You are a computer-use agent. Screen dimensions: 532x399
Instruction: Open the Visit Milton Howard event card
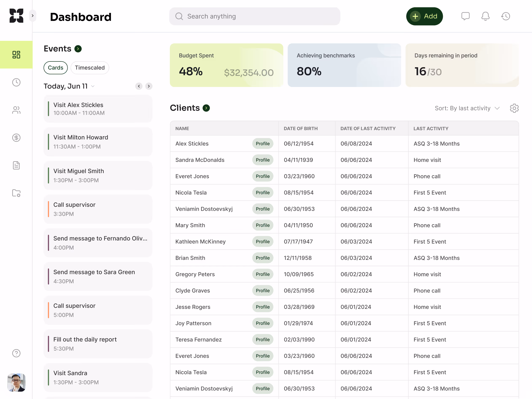point(98,142)
